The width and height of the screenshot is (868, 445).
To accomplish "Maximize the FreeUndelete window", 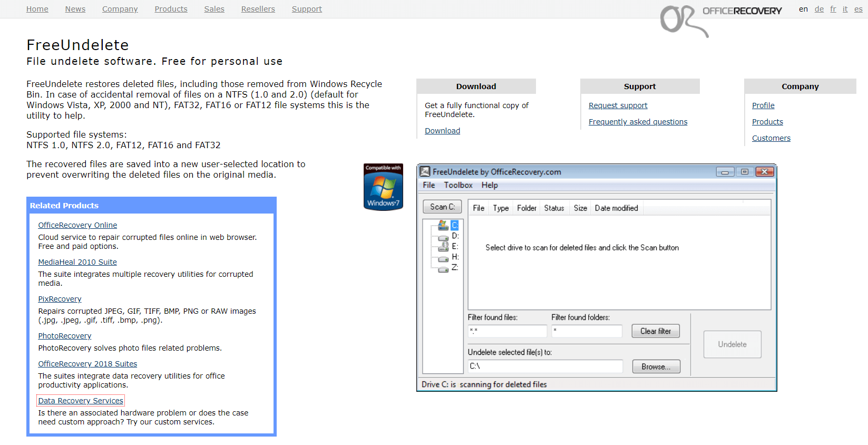I will pyautogui.click(x=745, y=172).
